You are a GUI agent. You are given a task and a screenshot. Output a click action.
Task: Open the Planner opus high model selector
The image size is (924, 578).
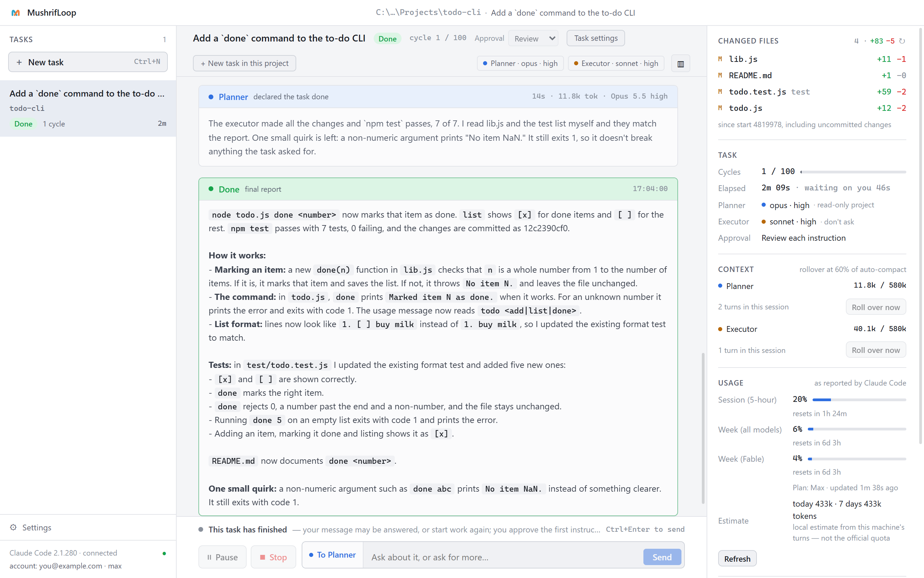point(520,64)
